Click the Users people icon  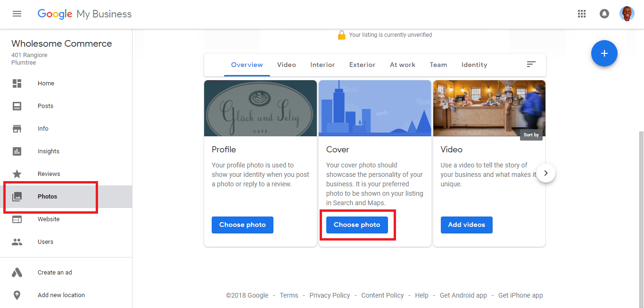(17, 242)
